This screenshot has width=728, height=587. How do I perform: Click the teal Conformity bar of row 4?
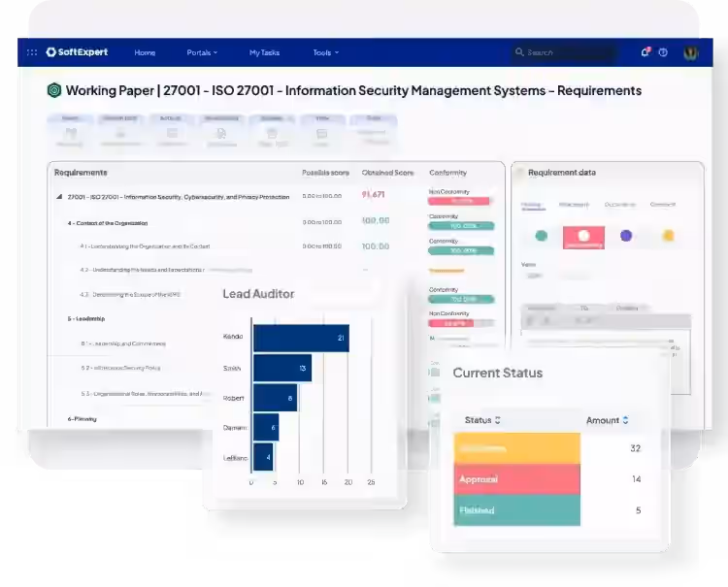(x=461, y=226)
